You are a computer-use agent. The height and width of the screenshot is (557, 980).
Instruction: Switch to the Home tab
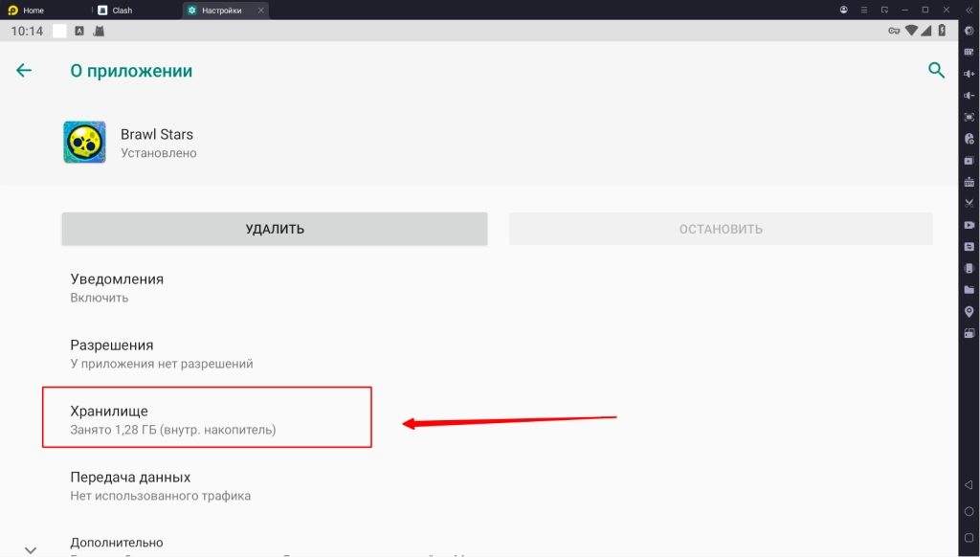(x=33, y=11)
